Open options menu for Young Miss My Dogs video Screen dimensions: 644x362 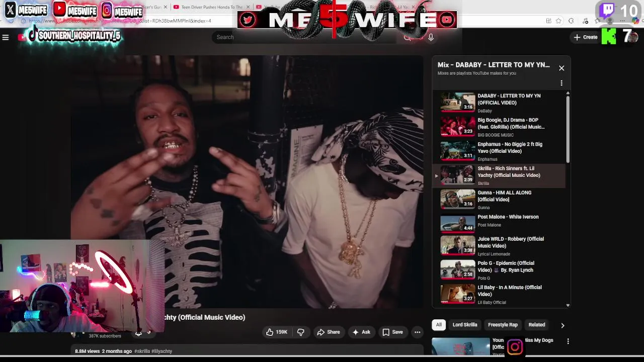click(x=568, y=341)
